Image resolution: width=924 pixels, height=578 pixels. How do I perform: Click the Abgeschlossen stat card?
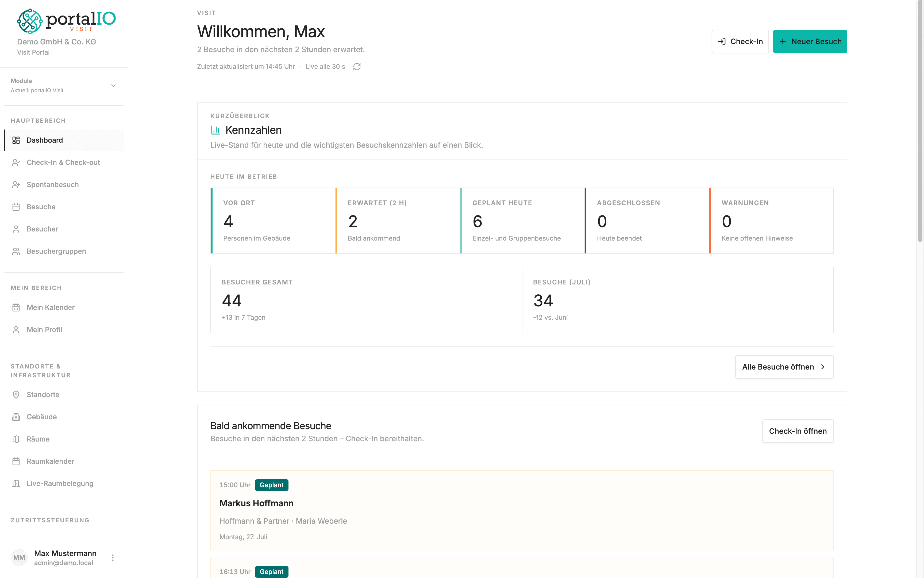[x=647, y=220]
